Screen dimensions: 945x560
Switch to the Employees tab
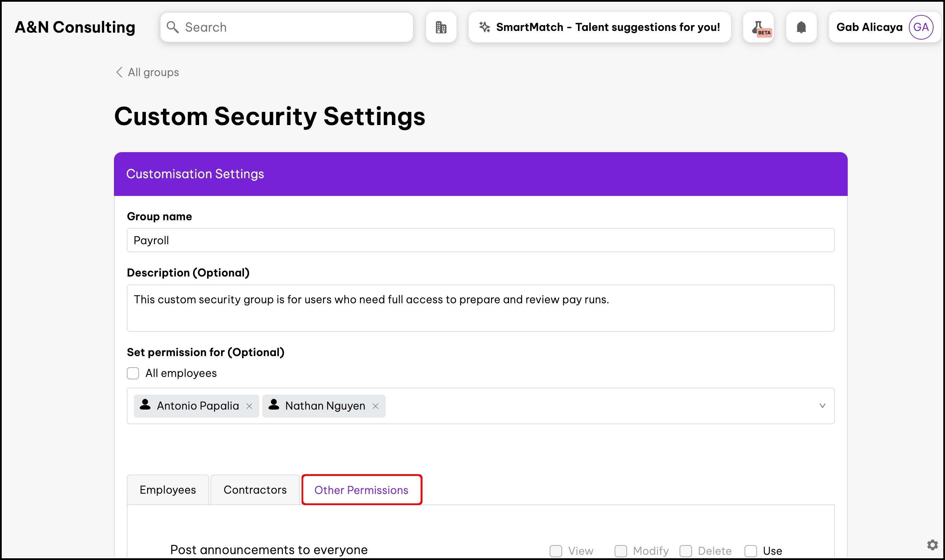167,490
